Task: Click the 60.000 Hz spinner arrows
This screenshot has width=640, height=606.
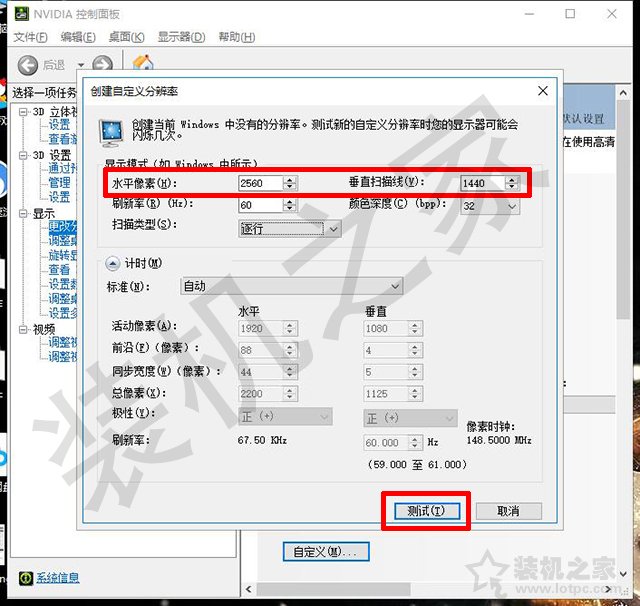Action: point(415,443)
